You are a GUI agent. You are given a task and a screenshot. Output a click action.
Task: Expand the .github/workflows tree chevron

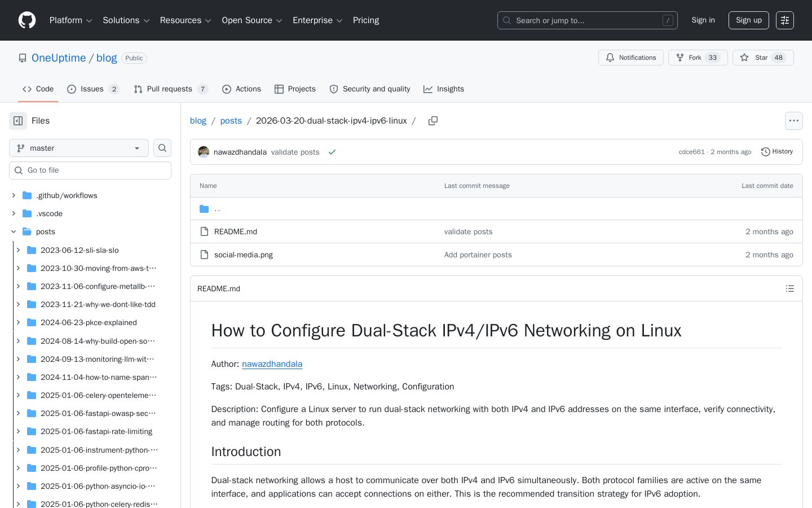pos(14,195)
